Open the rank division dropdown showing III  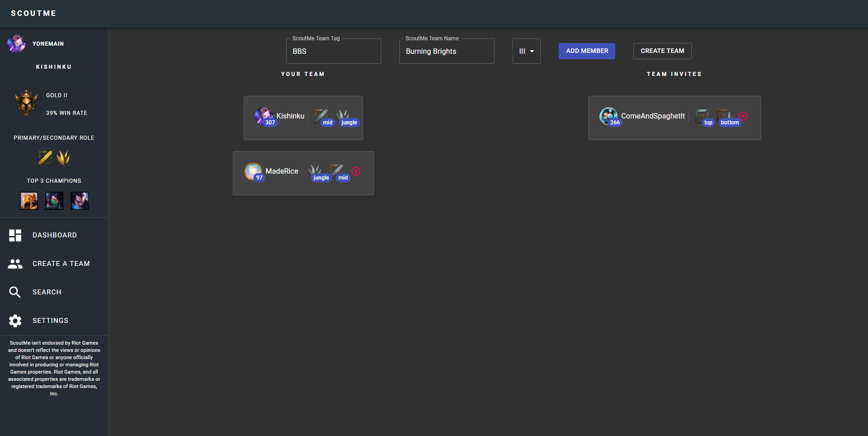tap(527, 51)
